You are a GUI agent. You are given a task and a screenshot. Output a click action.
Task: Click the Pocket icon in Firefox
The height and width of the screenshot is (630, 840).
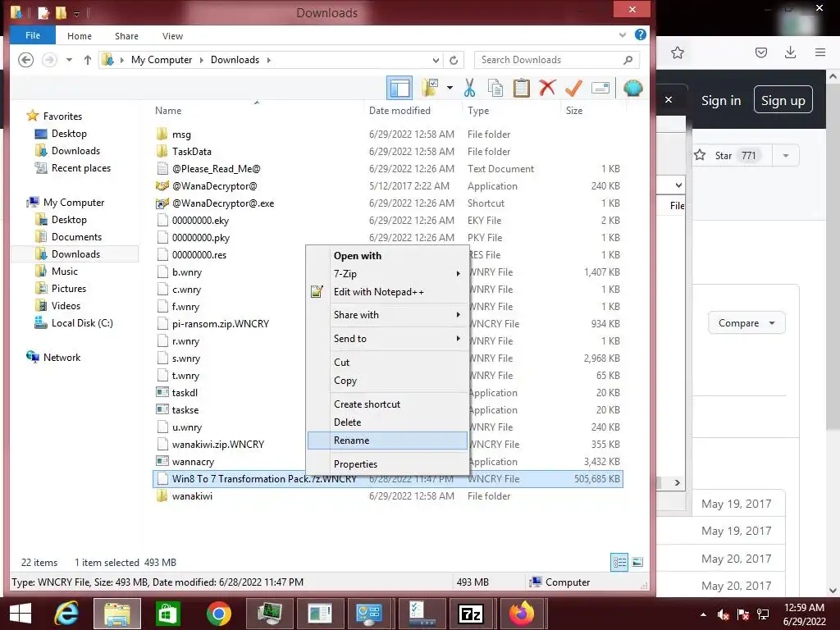click(761, 52)
